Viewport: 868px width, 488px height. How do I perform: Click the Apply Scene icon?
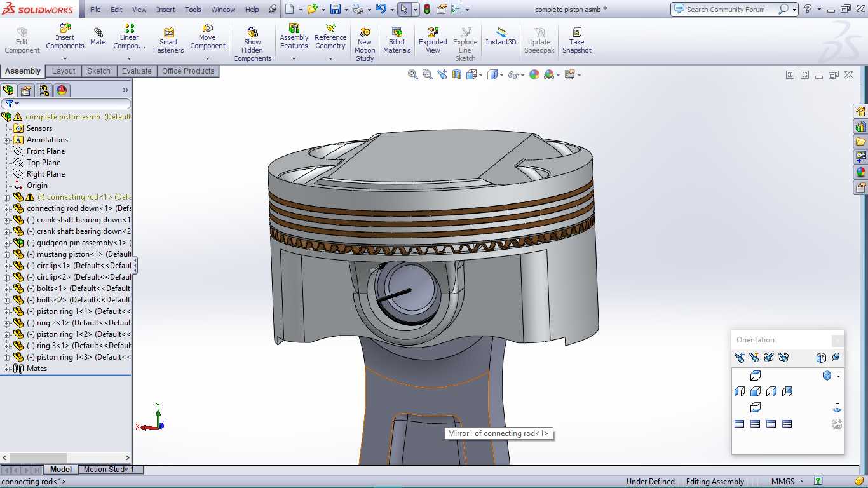pyautogui.click(x=549, y=74)
